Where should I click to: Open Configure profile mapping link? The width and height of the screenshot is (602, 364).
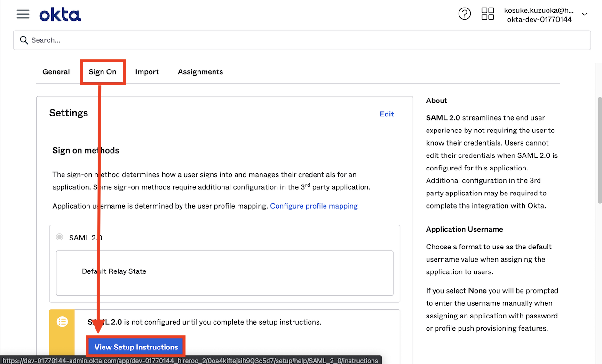pyautogui.click(x=314, y=206)
